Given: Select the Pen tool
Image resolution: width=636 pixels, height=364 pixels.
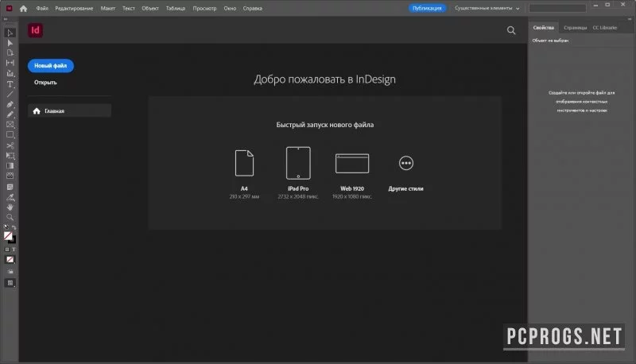Looking at the screenshot, I should click(x=10, y=104).
